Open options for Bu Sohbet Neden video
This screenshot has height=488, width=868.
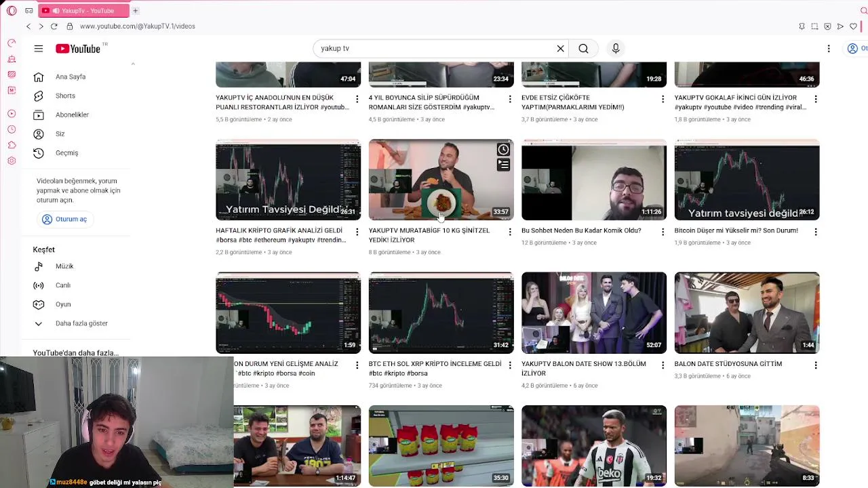(x=663, y=232)
